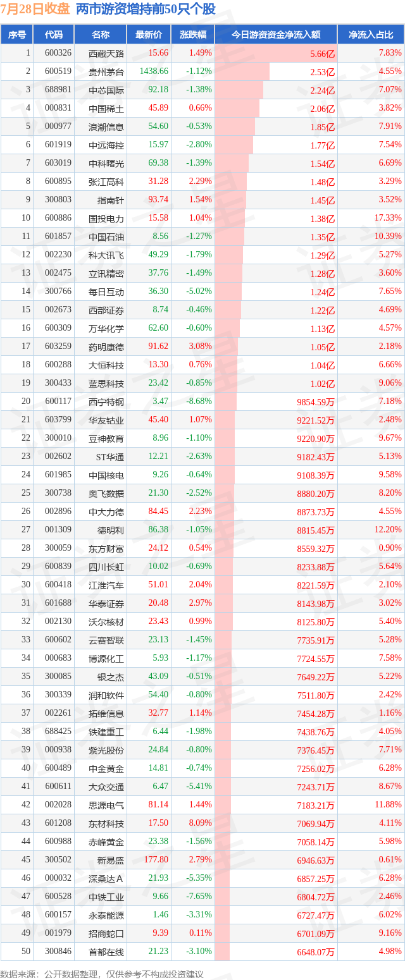Click change 1.14% of 拓维信息

[201, 713]
